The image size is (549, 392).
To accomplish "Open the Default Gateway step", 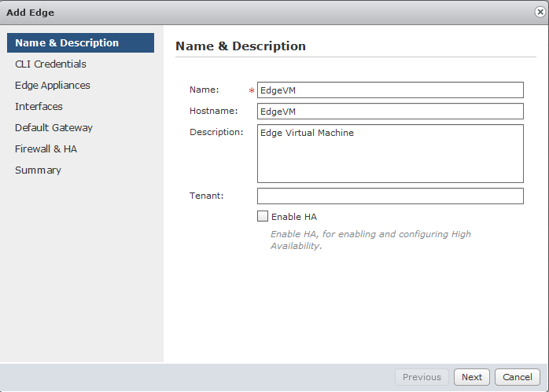I will [x=53, y=128].
